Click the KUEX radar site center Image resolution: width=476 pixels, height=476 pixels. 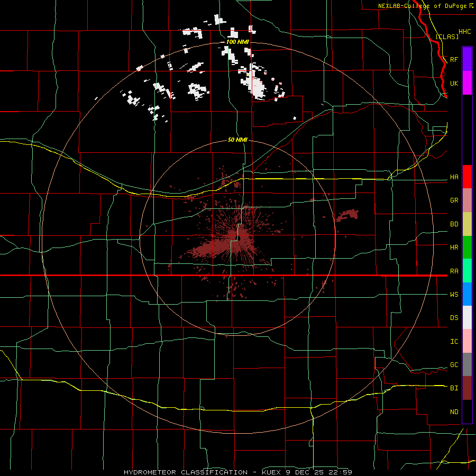click(x=239, y=238)
